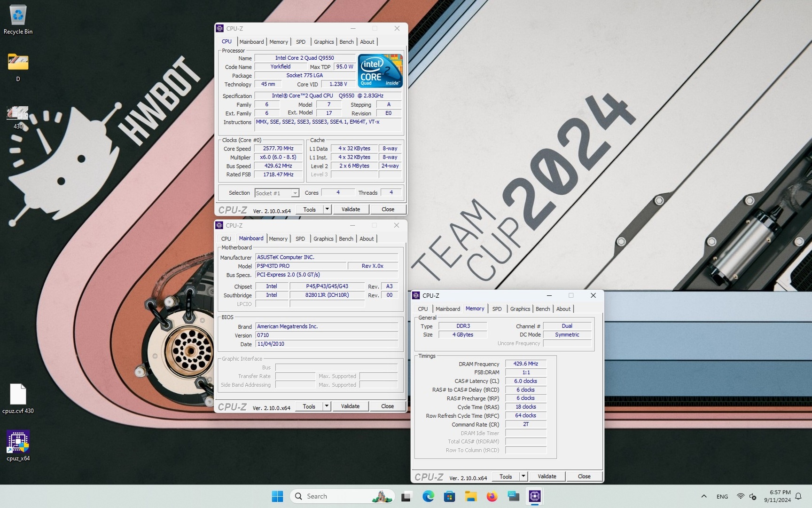Open the D folder desktop icon
Viewport: 812px width, 508px height.
coord(18,67)
